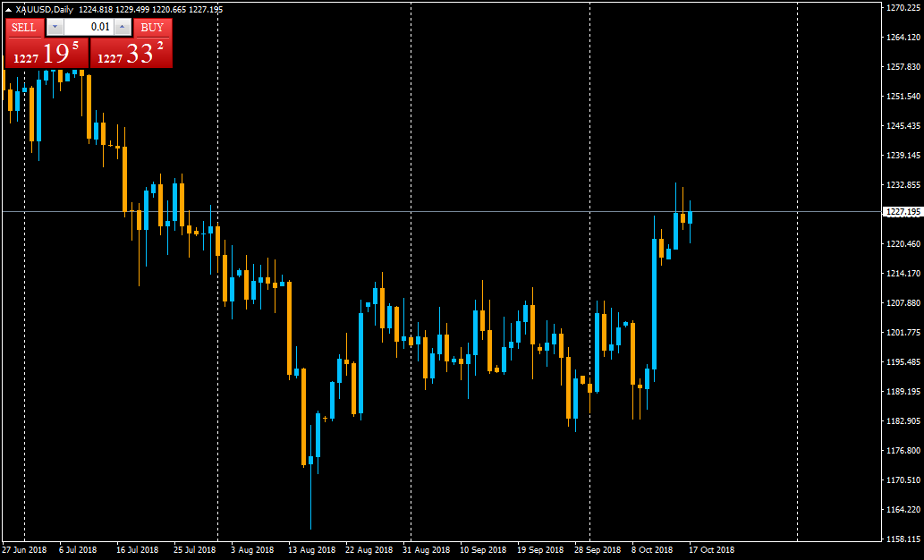Click the 19 Sep 2018 date label

point(540,549)
